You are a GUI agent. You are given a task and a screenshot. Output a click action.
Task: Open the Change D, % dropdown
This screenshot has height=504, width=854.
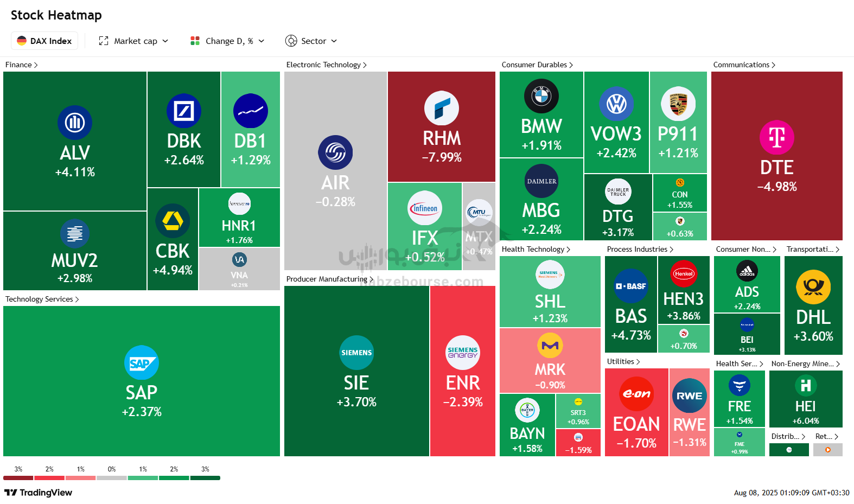tap(227, 41)
